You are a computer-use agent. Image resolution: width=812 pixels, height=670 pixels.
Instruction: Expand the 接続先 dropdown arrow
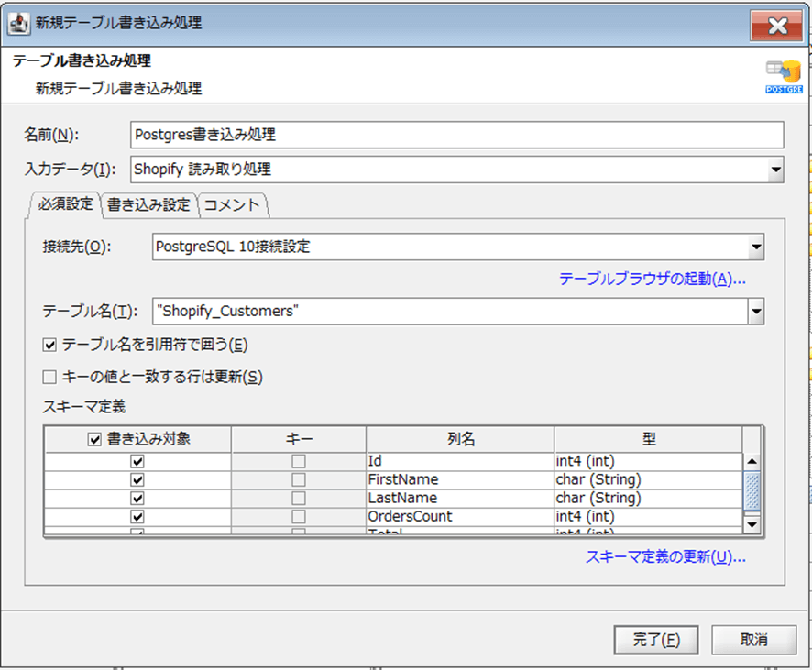pos(756,247)
